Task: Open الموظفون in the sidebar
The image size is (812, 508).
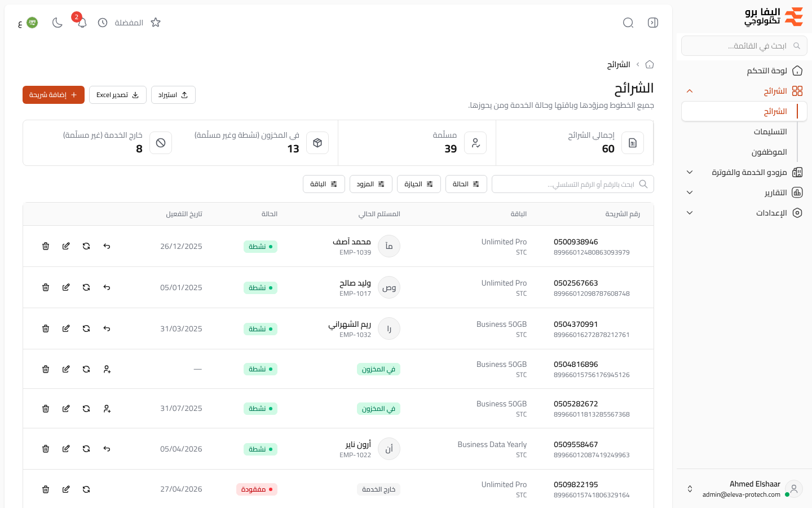Action: 769,152
